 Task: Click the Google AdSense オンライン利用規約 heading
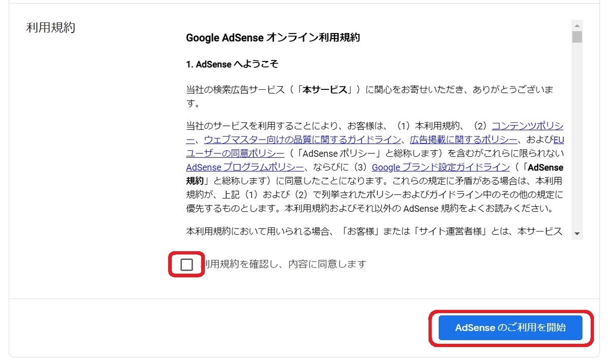[273, 38]
